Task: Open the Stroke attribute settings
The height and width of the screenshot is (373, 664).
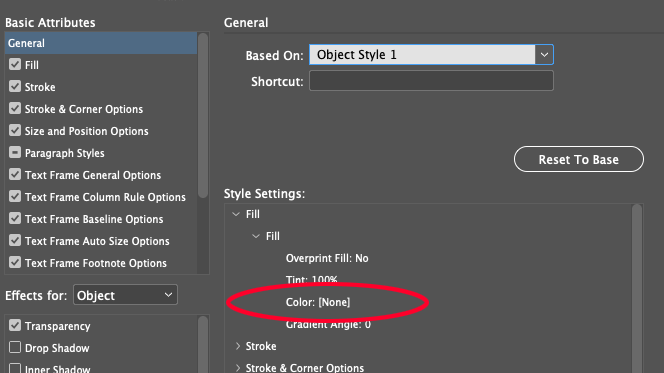Action: pyautogui.click(x=40, y=87)
